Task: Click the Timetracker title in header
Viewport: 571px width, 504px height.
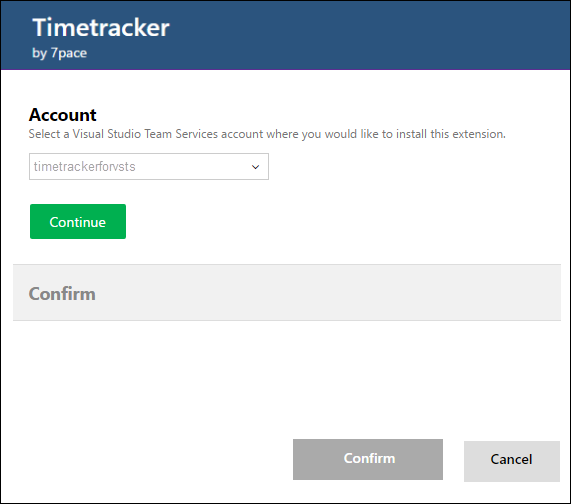Action: point(101,27)
